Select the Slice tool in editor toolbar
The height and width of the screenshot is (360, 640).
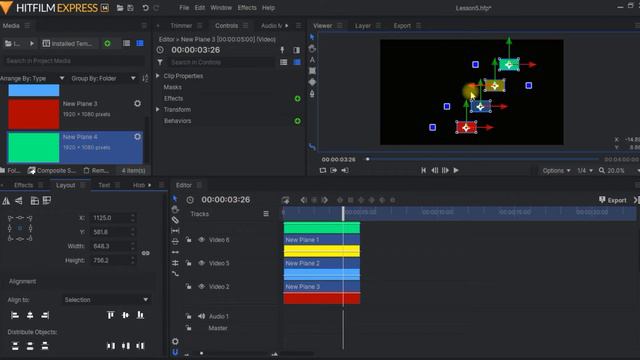[x=175, y=220]
